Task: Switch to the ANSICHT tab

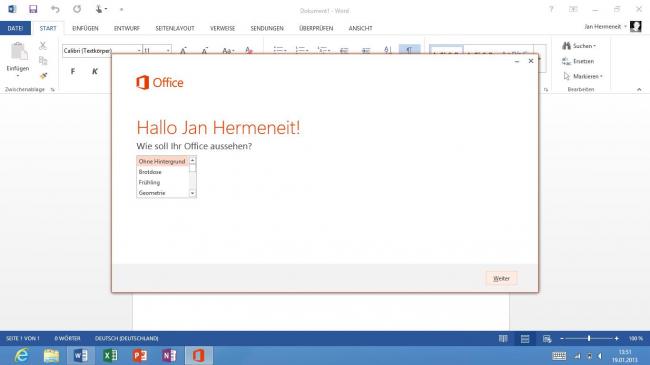Action: [360, 28]
